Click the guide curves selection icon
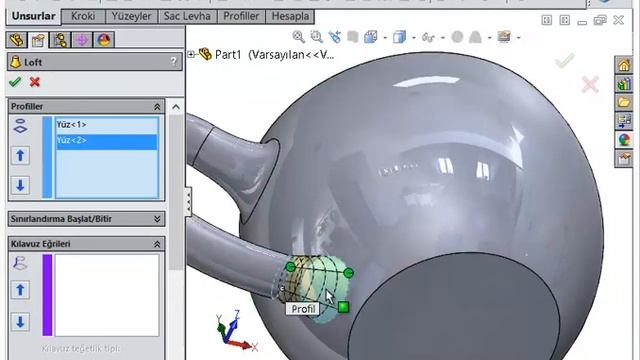Image resolution: width=640 pixels, height=360 pixels. tap(20, 263)
